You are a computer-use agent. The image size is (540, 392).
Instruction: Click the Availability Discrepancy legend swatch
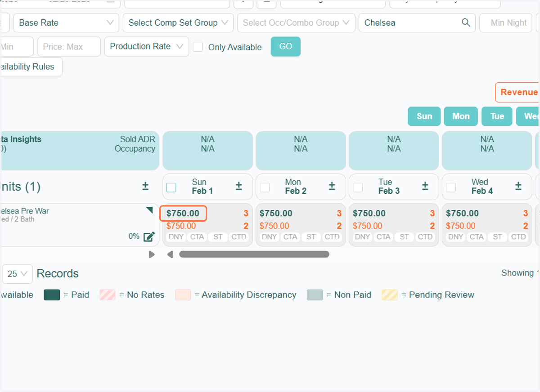183,295
